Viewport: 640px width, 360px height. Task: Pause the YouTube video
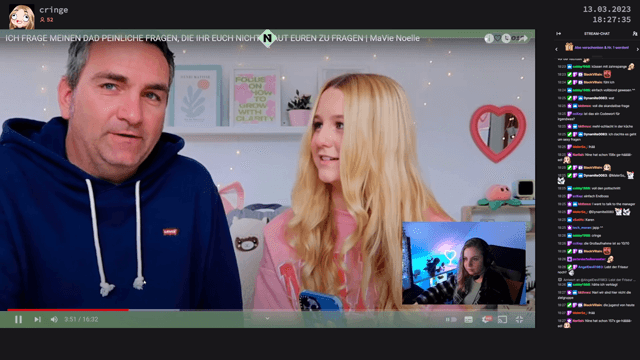[x=18, y=320]
